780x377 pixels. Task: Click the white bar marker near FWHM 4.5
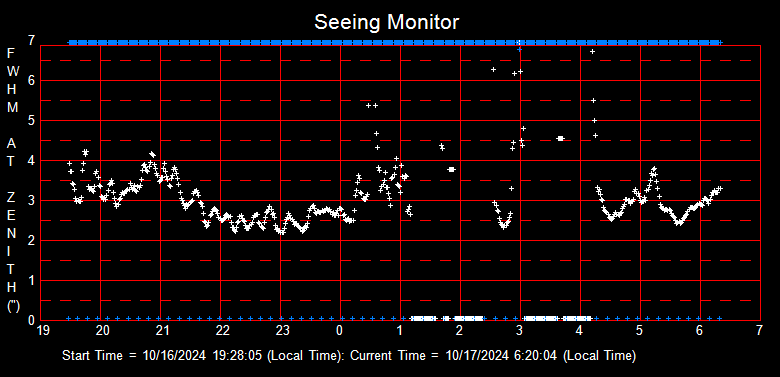[x=561, y=138]
